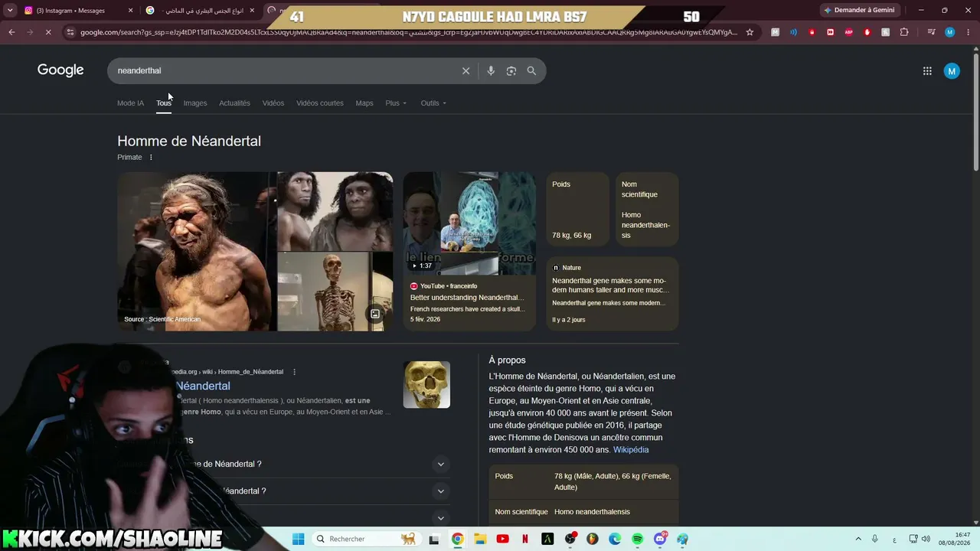Go back using the browser back arrow

tap(11, 32)
